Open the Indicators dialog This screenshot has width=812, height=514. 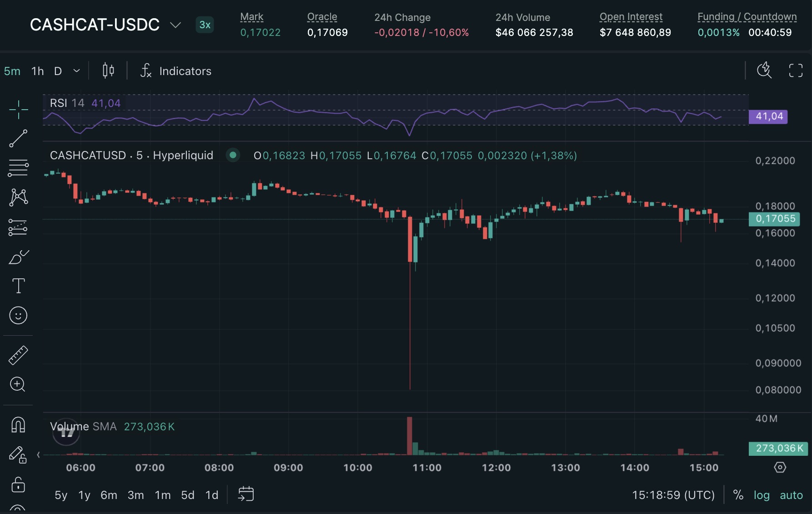[176, 71]
